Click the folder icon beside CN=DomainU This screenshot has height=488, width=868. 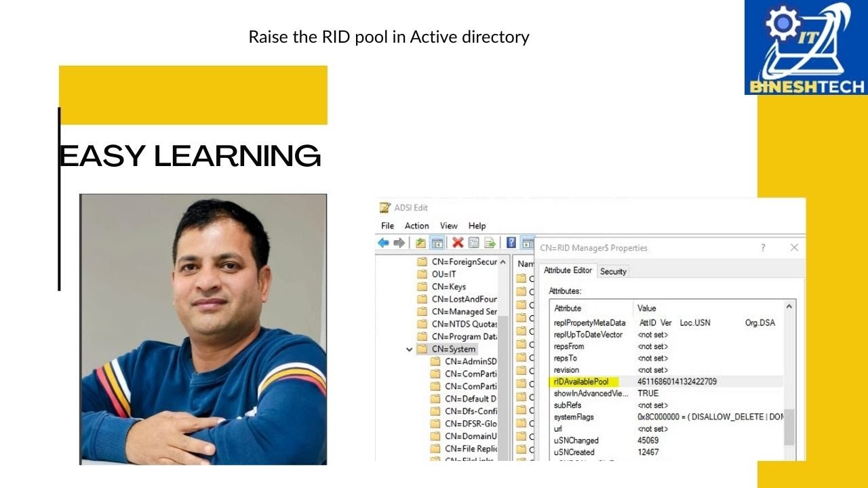[x=435, y=436]
